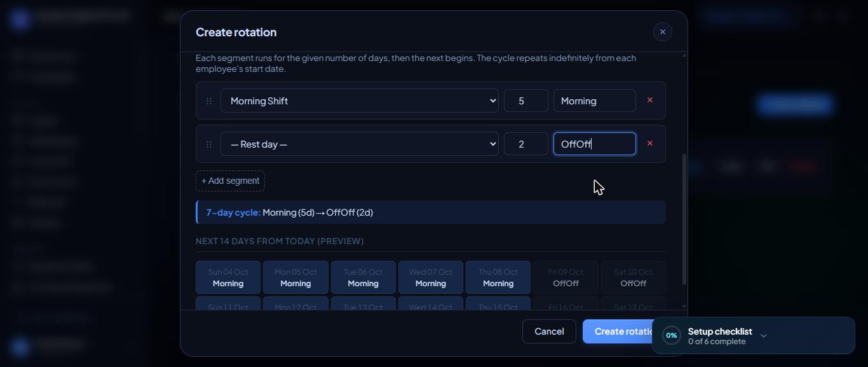Viewport: 868px width, 367px height.
Task: Click the days field showing 5
Action: 526,100
